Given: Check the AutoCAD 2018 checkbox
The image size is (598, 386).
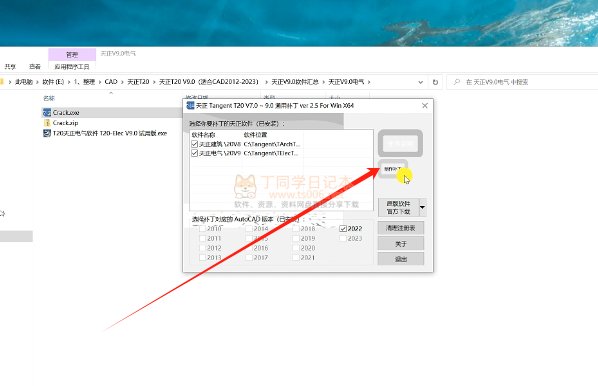Looking at the screenshot, I should pos(296,228).
